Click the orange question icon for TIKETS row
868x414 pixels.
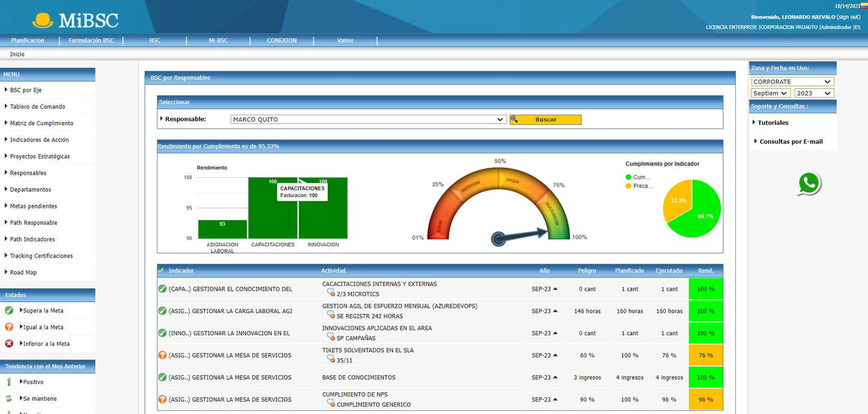click(162, 355)
